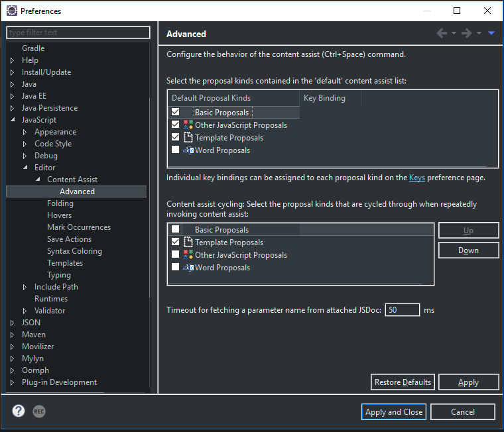Image resolution: width=504 pixels, height=432 pixels.
Task: Expand the Validator tree node
Action: pos(25,311)
